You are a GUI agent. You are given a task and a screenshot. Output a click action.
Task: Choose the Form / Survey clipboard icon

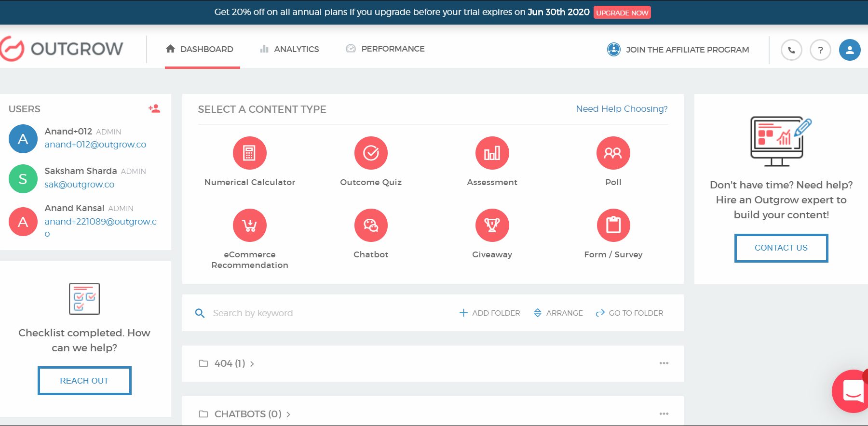click(x=613, y=225)
